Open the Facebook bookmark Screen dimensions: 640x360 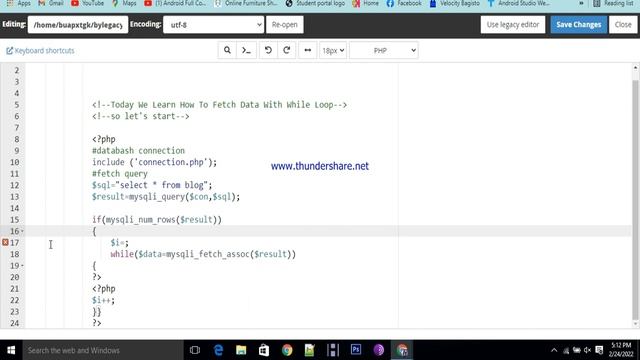404,3
